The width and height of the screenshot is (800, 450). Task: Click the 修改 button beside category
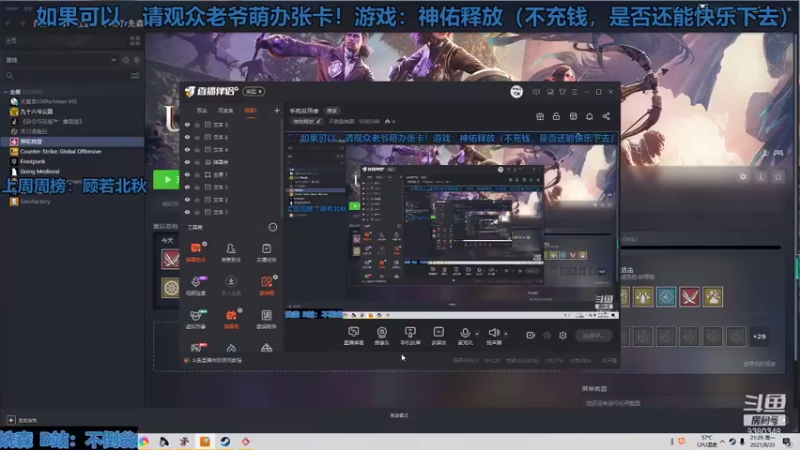[x=332, y=111]
